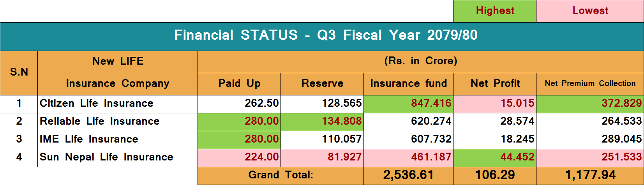The height and width of the screenshot is (185, 644).
Task: Click the pink Lowest legend cell
Action: (590, 11)
